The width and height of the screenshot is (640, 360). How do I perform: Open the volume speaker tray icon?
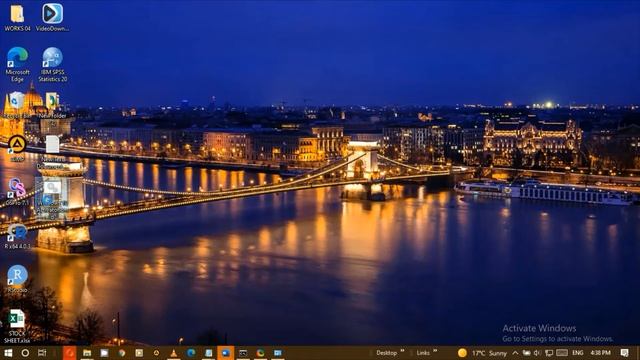(537, 353)
